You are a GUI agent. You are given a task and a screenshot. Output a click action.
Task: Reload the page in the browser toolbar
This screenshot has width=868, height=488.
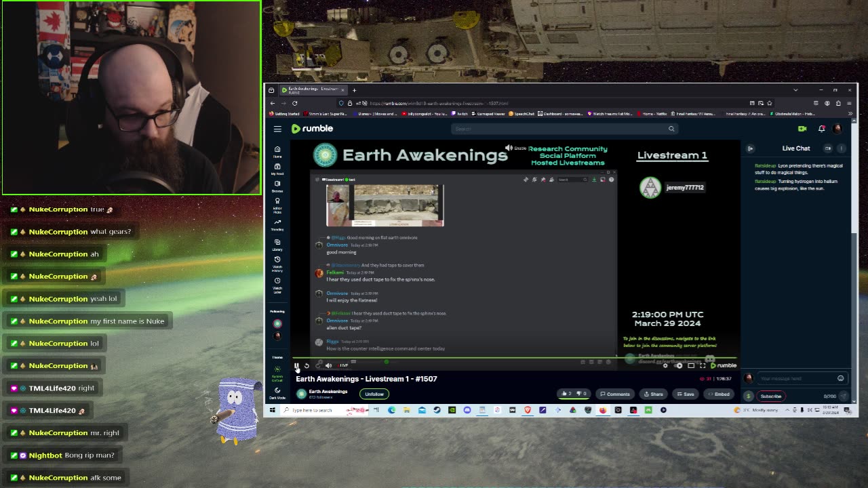click(x=294, y=103)
